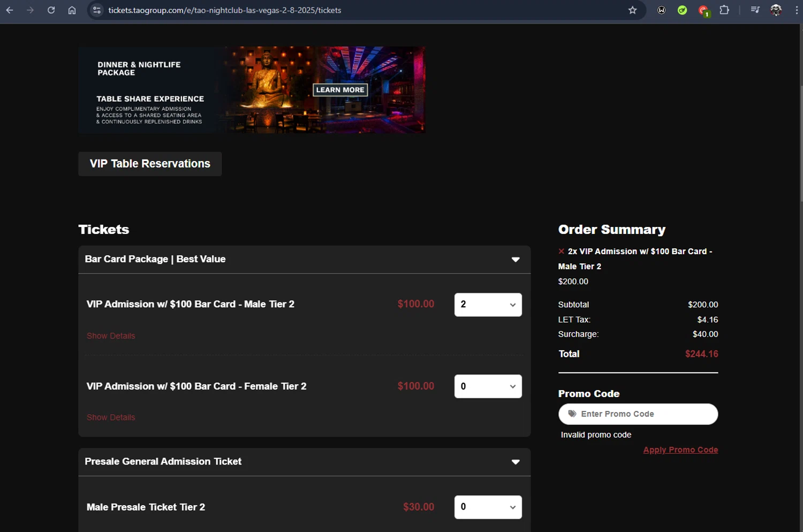This screenshot has height=532, width=803.
Task: Open quantity dropdown for Male Tier 2 Bar Card
Action: [x=488, y=305]
